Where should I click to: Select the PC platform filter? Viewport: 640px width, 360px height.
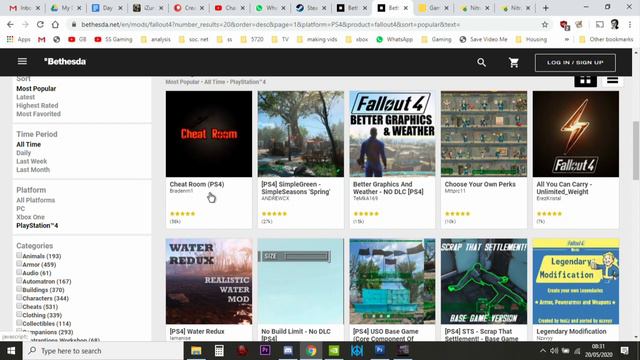[20, 209]
